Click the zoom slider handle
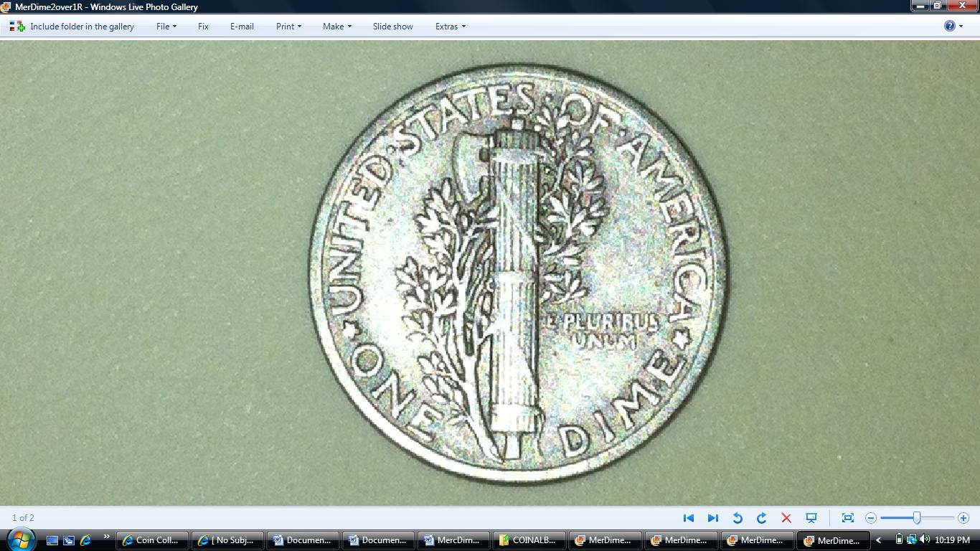980x551 pixels. coord(917,518)
